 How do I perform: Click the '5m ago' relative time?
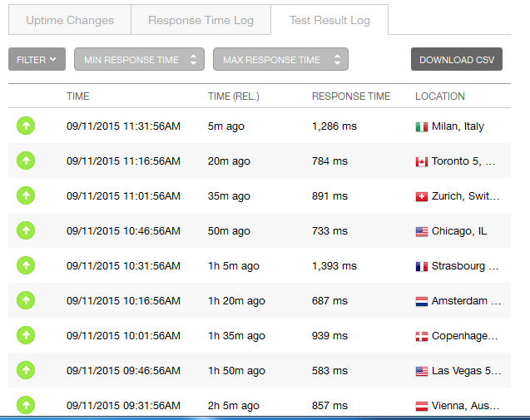coord(225,126)
